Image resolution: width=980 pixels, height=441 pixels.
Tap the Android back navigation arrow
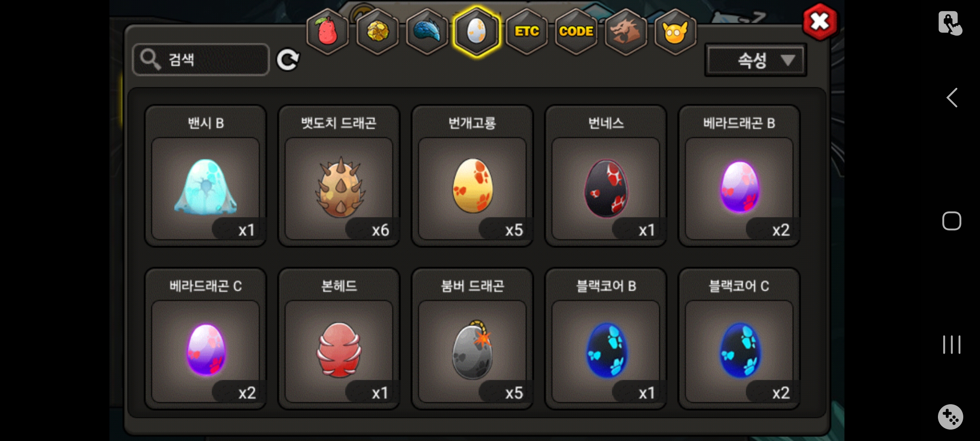point(952,98)
